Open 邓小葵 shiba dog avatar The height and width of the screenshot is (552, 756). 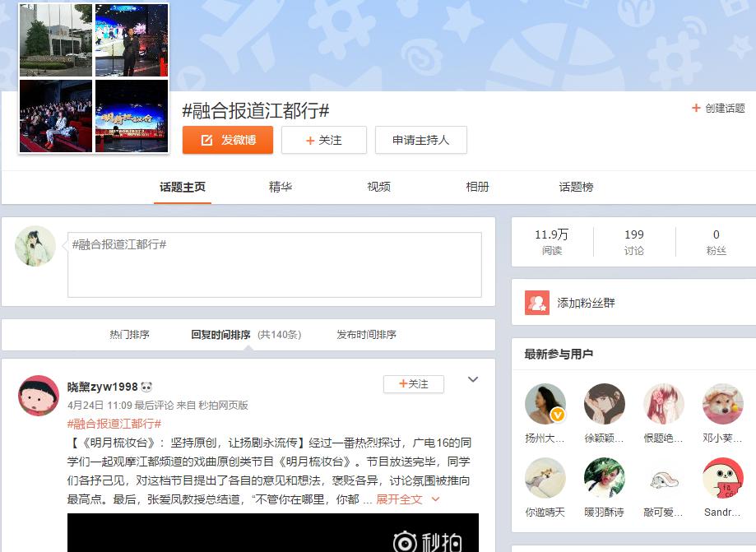[x=722, y=404]
